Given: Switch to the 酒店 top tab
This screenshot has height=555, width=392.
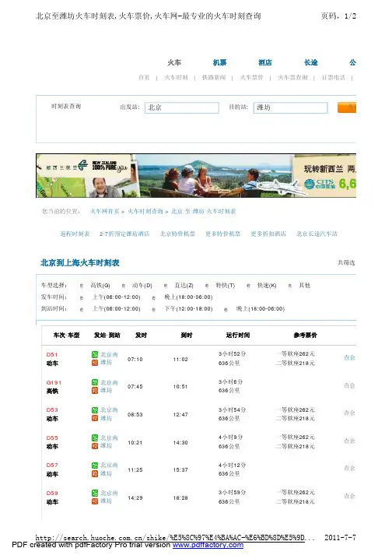Looking at the screenshot, I should (265, 62).
